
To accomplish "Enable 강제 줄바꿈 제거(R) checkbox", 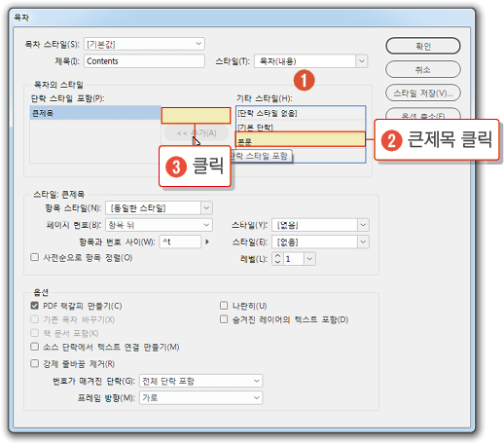I will pos(34,363).
